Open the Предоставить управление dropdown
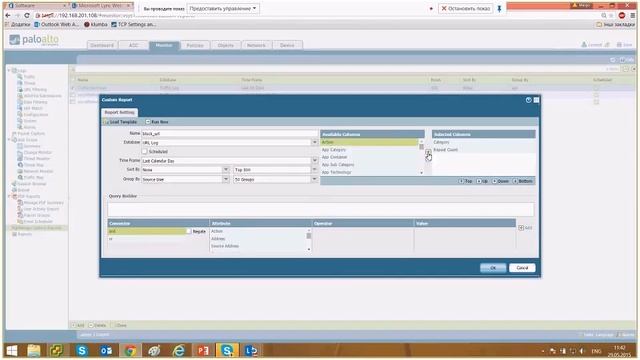The height and width of the screenshot is (360, 640). click(223, 9)
